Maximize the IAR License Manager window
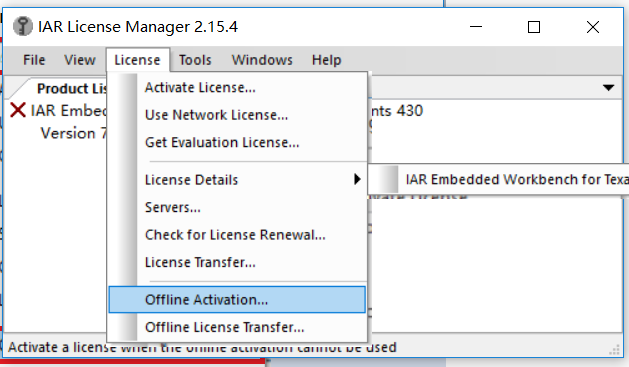Viewport: 629px width, 367px height. pos(534,27)
